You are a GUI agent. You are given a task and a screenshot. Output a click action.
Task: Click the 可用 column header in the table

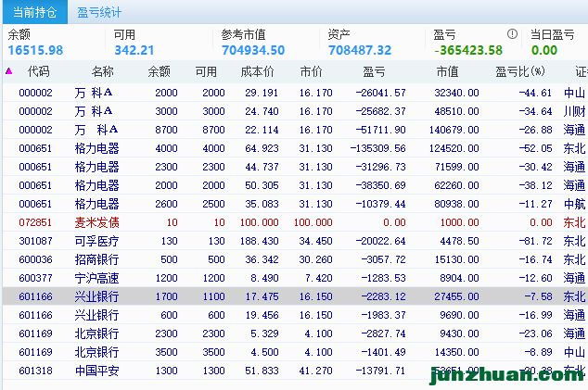[206, 71]
